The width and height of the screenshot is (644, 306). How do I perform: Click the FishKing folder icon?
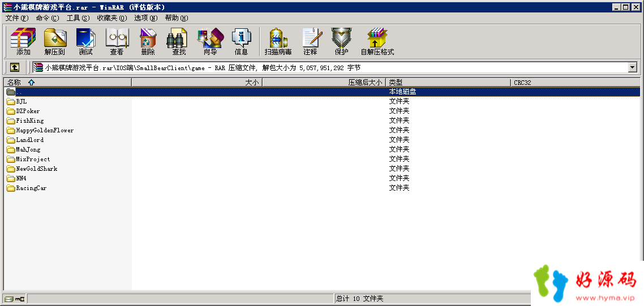(x=11, y=120)
